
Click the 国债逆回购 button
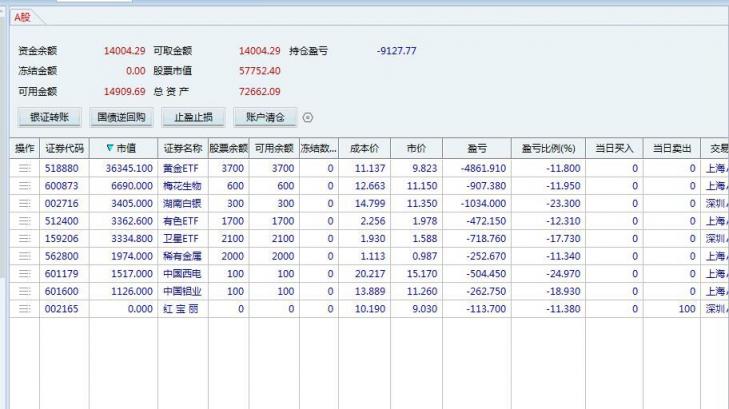(121, 117)
